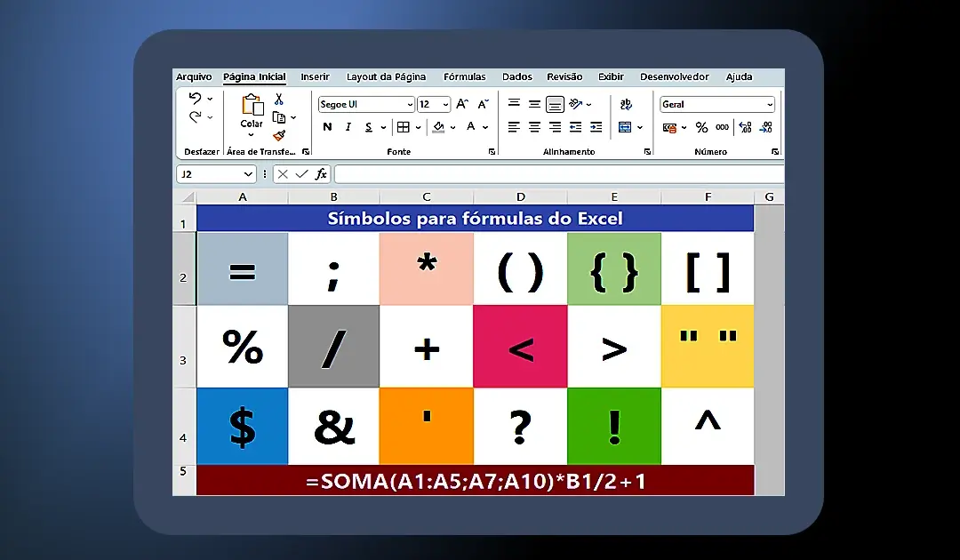Switch to the Inserir tab
This screenshot has height=560, width=960.
316,77
